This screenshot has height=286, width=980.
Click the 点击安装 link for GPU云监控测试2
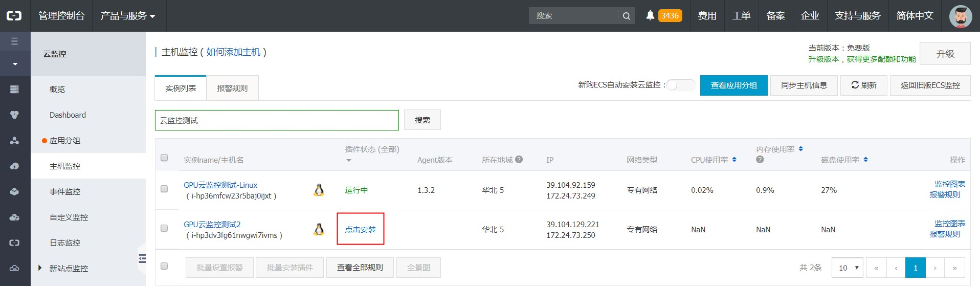360,229
